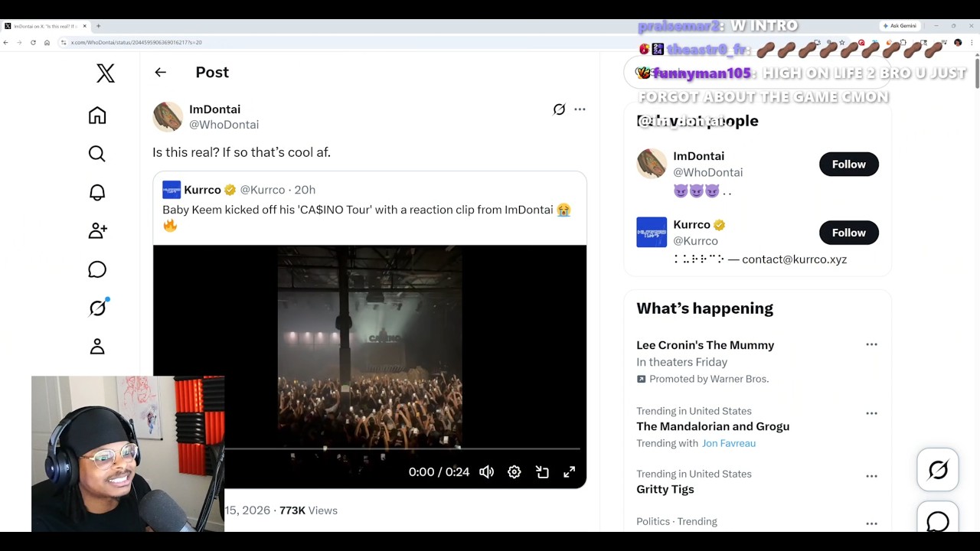The height and width of the screenshot is (551, 980).
Task: Click the What's happening heading
Action: click(704, 308)
